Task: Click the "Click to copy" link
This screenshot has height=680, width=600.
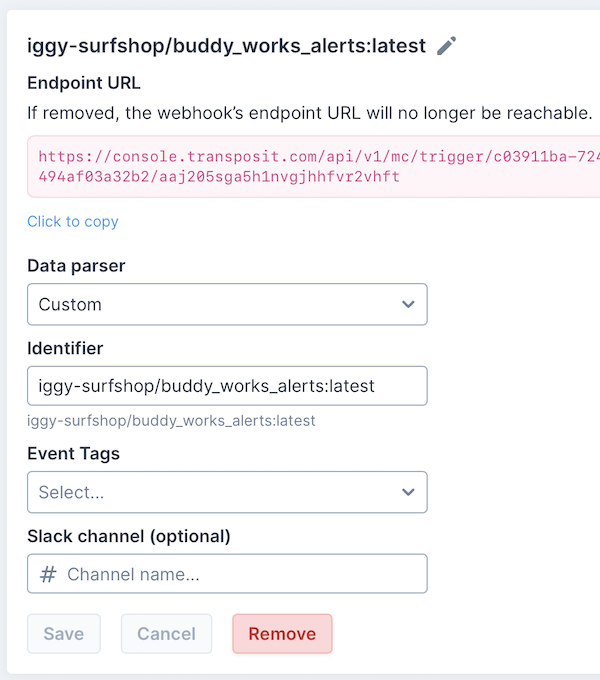Action: click(x=73, y=222)
